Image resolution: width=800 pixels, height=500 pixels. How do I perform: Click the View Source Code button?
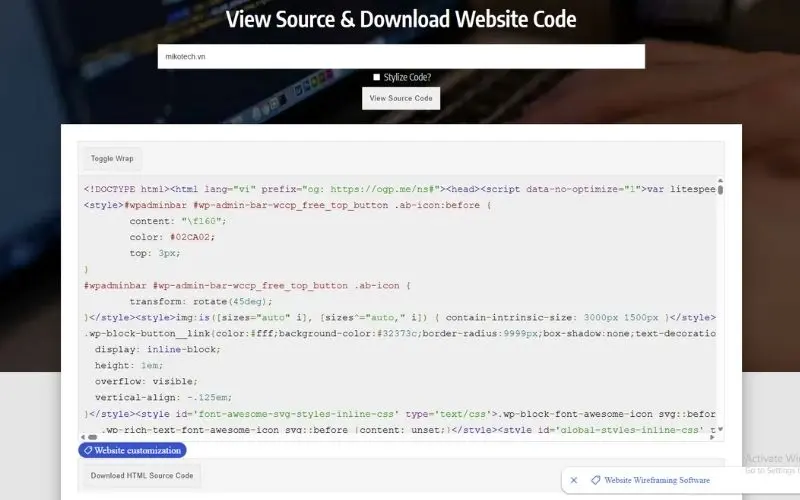(x=400, y=98)
